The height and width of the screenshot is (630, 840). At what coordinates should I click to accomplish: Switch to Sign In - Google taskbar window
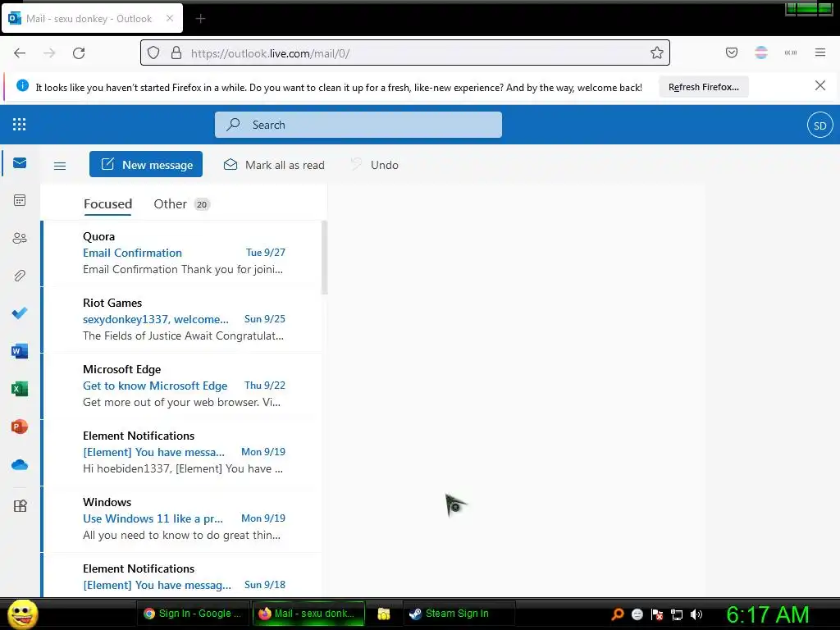pyautogui.click(x=194, y=614)
